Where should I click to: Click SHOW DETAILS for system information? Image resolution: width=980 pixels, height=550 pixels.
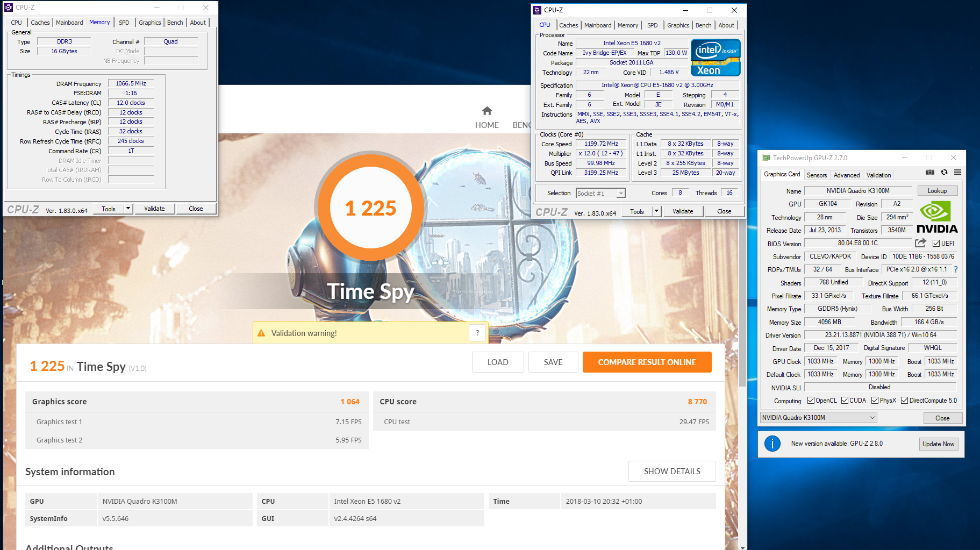click(x=672, y=472)
